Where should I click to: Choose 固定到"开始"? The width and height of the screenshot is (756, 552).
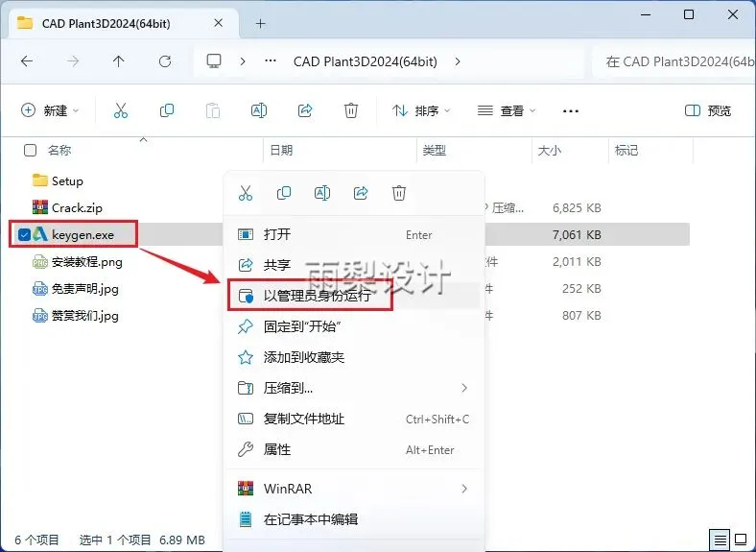pyautogui.click(x=354, y=326)
